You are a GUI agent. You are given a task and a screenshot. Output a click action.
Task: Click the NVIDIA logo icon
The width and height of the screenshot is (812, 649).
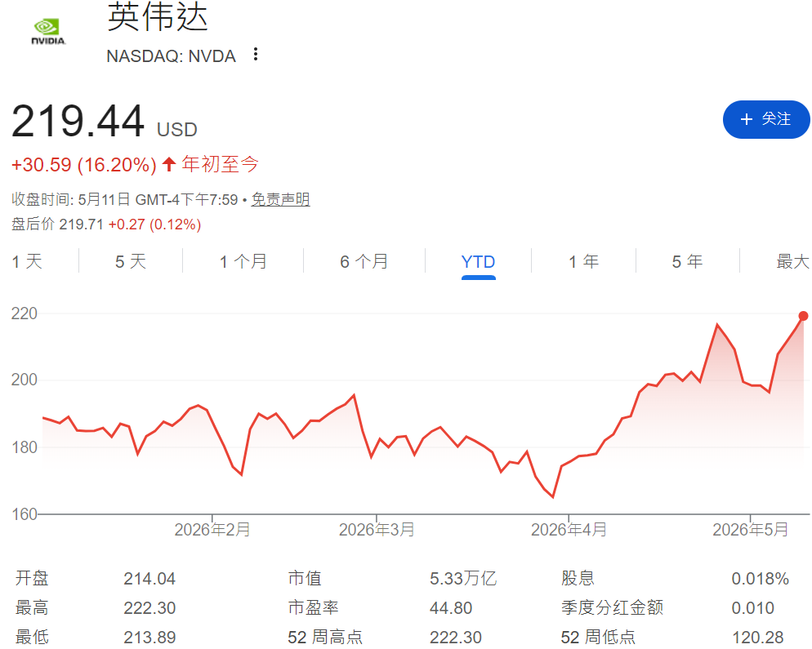(48, 32)
